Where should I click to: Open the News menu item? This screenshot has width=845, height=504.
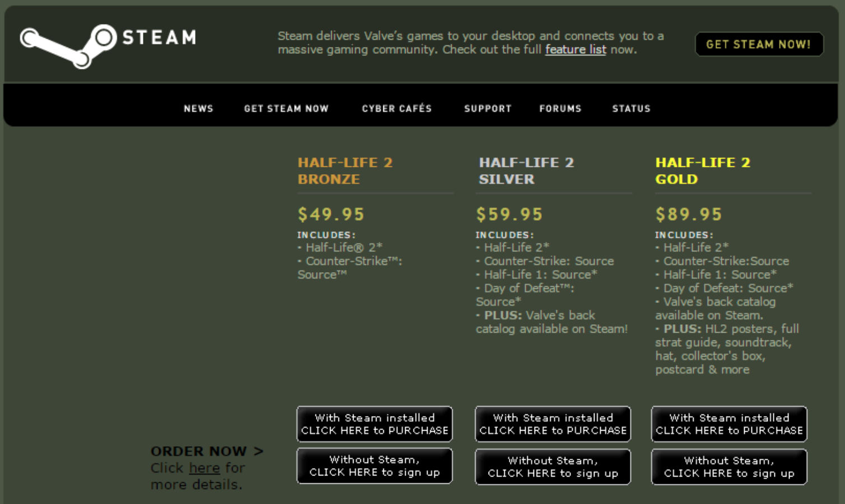tap(198, 109)
